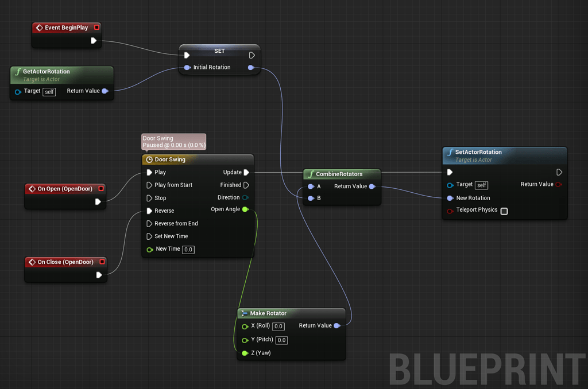Click GetActorRotation Return Value output pin
The image size is (588, 389).
coord(105,91)
